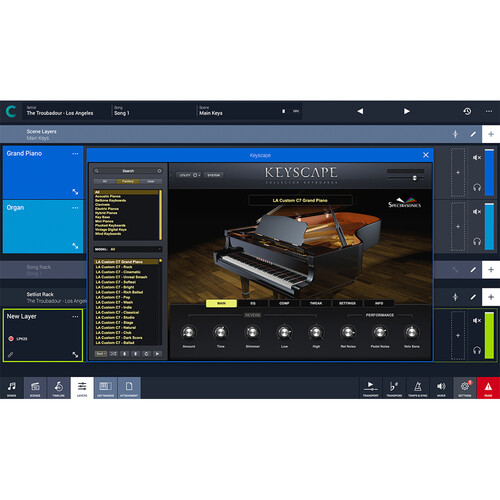500x500 pixels.
Task: Mute the Organ layer
Action: [477, 212]
